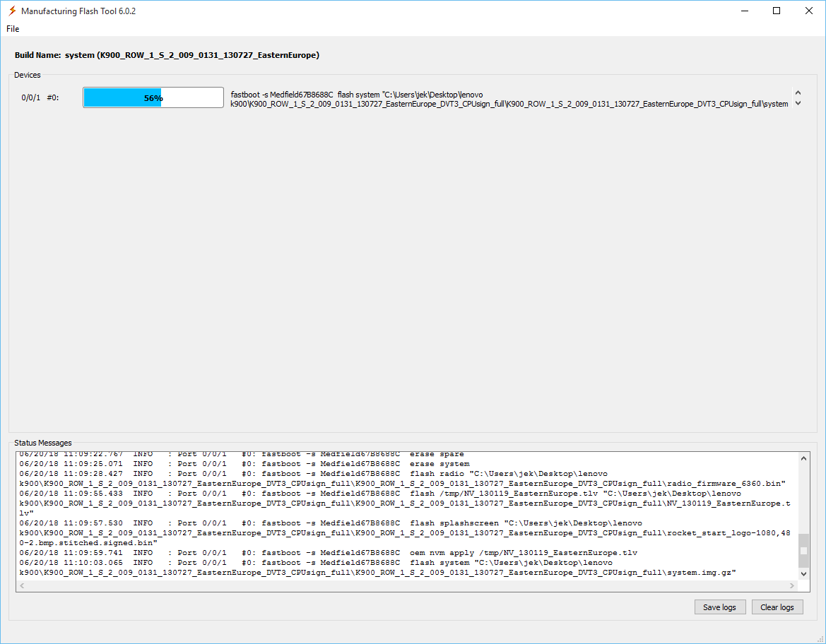The height and width of the screenshot is (644, 826).
Task: Click the fastboot flash system command text
Action: pyautogui.click(x=509, y=100)
